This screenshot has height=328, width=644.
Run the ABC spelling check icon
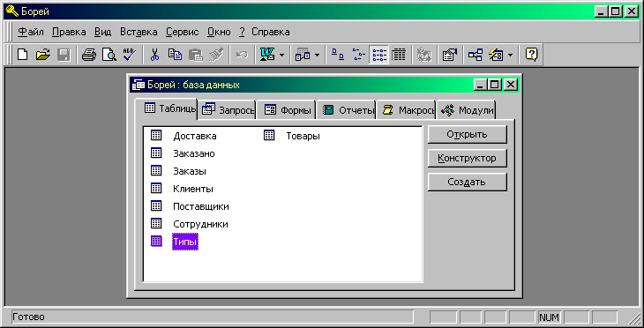point(130,55)
